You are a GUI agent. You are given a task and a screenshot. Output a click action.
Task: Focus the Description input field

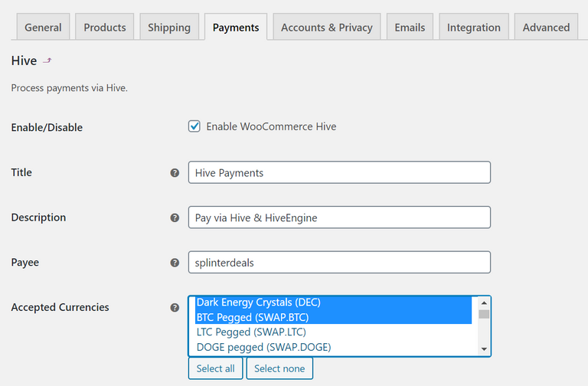[x=339, y=218]
